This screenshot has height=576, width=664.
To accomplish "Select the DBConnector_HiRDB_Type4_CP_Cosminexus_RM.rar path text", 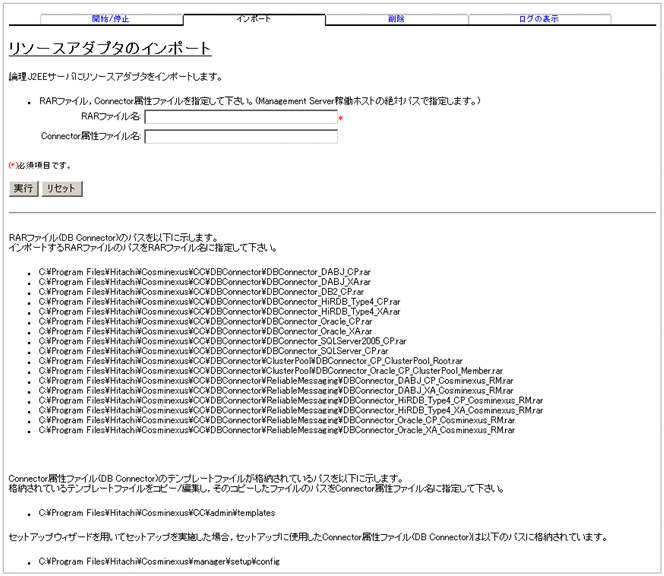I will pos(291,400).
